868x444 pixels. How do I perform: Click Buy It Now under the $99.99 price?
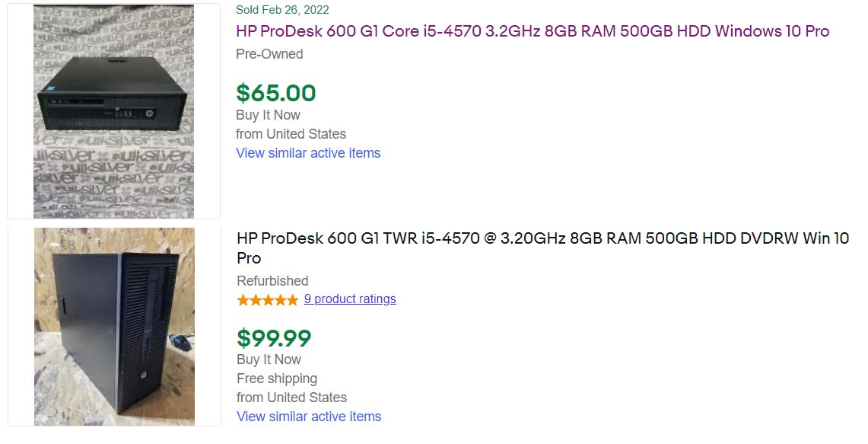269,359
